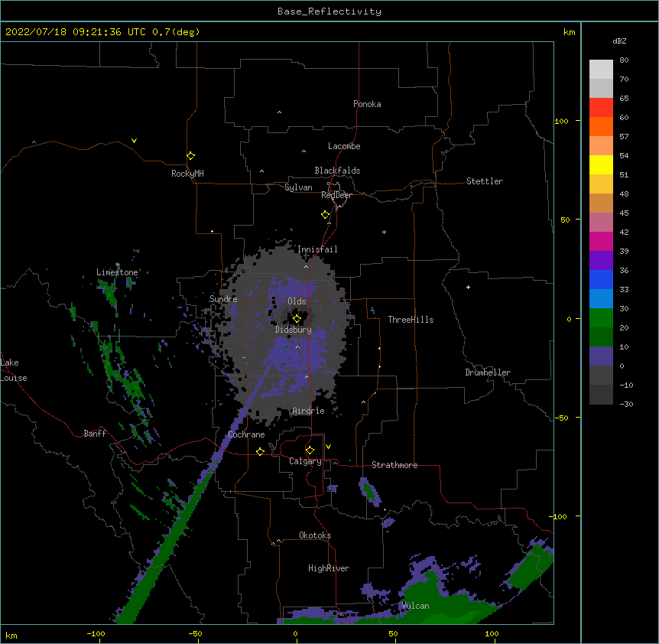The width and height of the screenshot is (659, 644).
Task: Click the slate purple 10 dBZ legend swatch
Action: coord(601,356)
